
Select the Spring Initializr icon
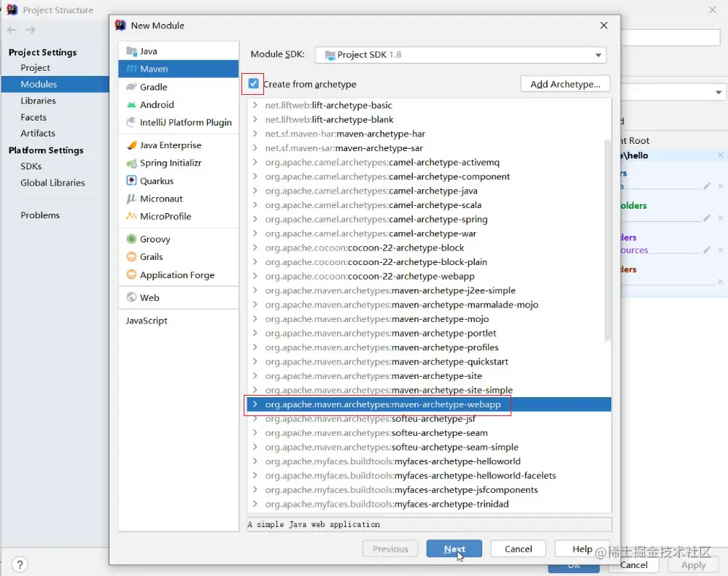131,163
